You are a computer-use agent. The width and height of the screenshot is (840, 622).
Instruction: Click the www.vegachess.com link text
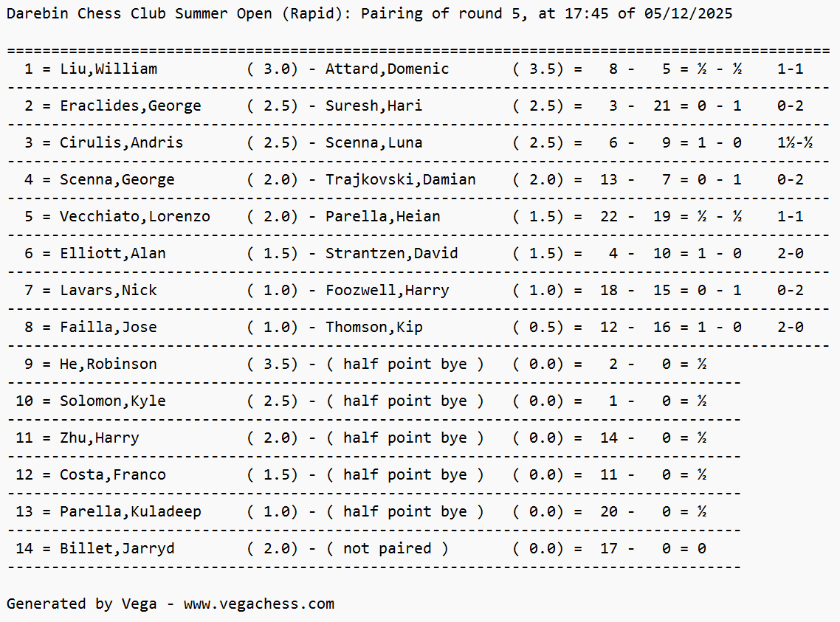258,604
